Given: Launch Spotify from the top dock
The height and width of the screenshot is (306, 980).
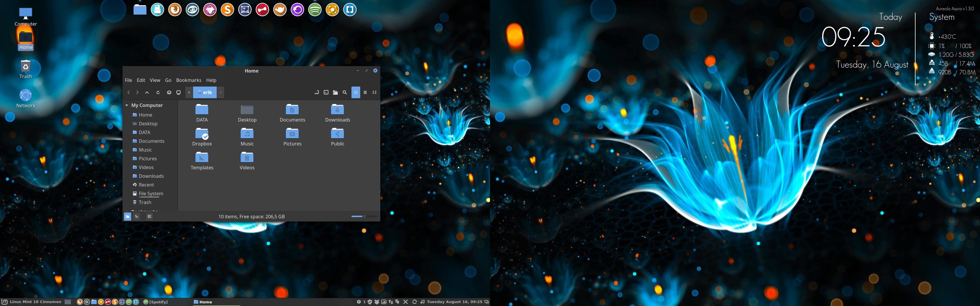Looking at the screenshot, I should [315, 10].
